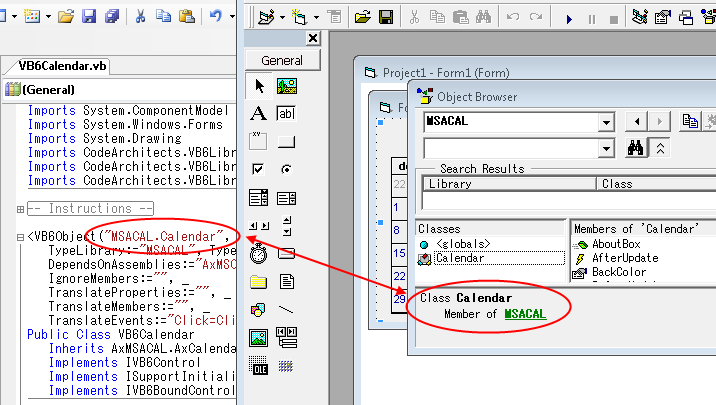Select the Image control in the toolbox

pyautogui.click(x=258, y=338)
